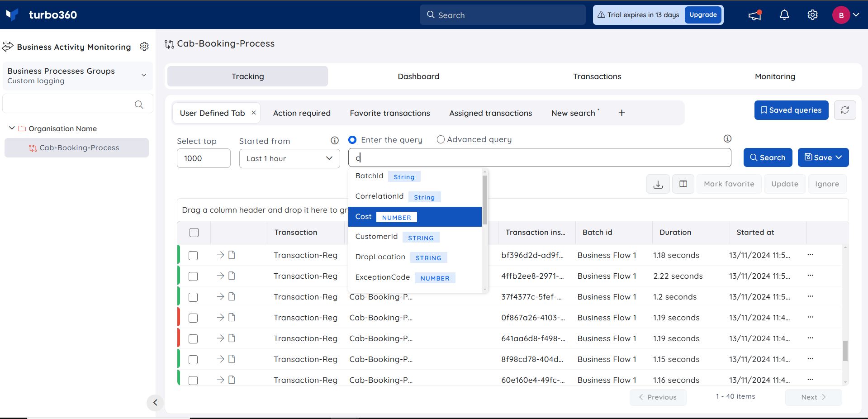Open the column chooser icon

pyautogui.click(x=683, y=184)
